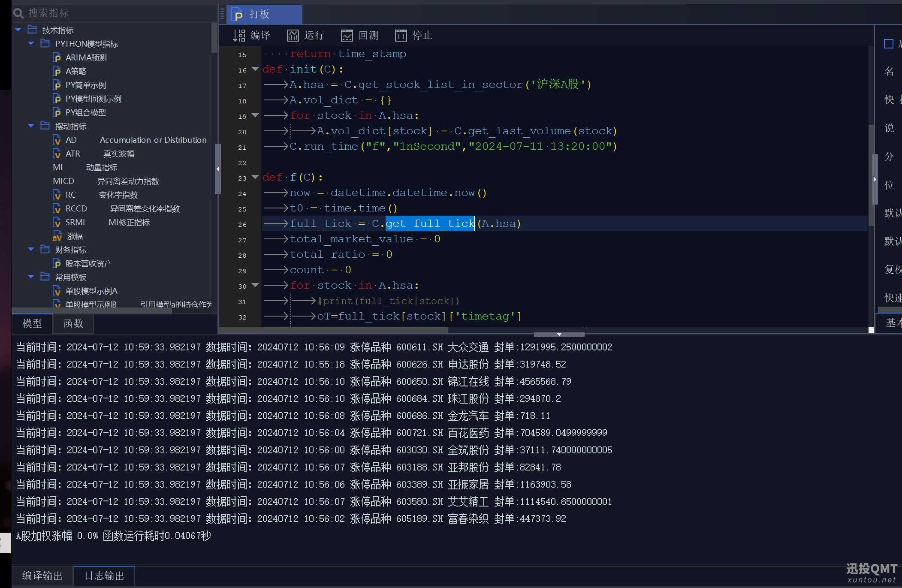Click the PYTHON模型指标 folder icon

(x=45, y=43)
